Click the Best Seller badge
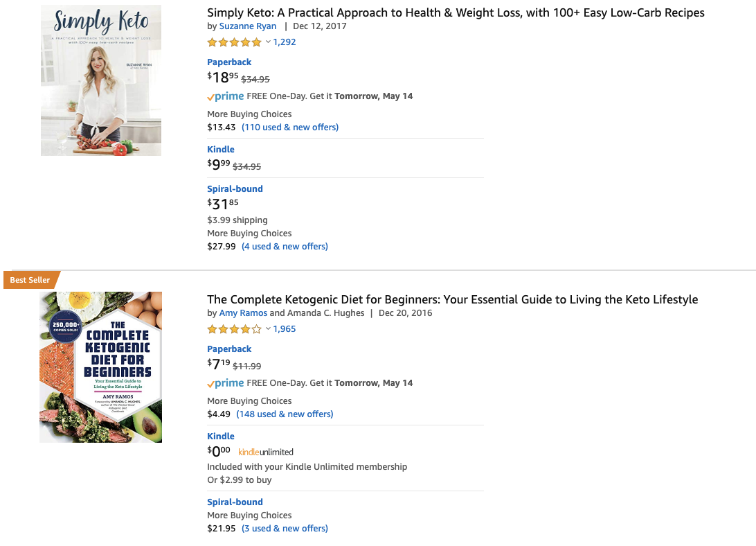Image resolution: width=756 pixels, height=546 pixels. [31, 280]
